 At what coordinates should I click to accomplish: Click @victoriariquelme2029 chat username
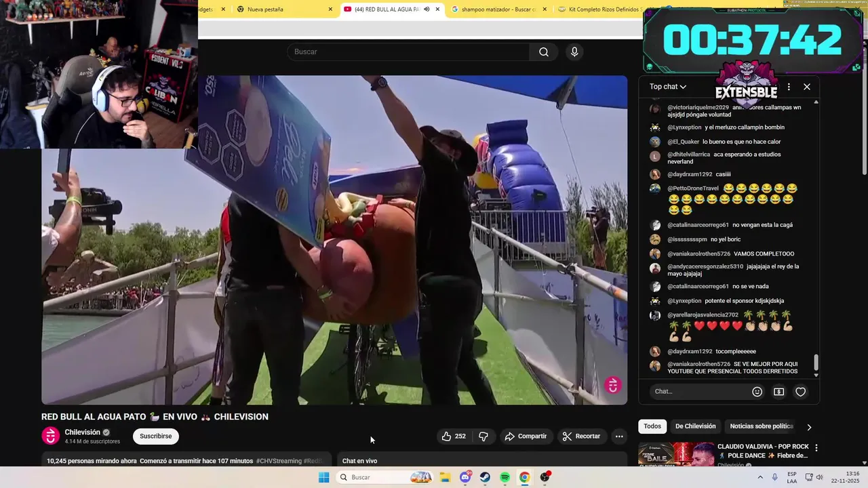coord(698,107)
